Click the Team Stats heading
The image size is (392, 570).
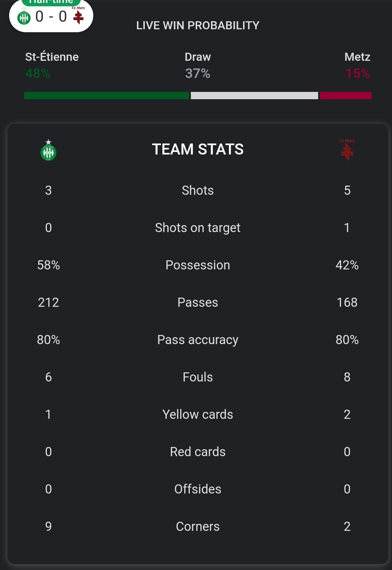click(x=197, y=149)
